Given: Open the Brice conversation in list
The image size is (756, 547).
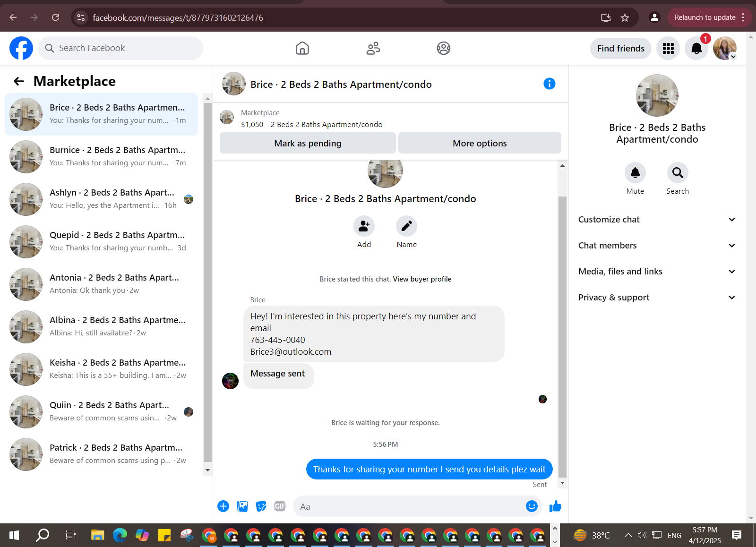Looking at the screenshot, I should pyautogui.click(x=101, y=114).
